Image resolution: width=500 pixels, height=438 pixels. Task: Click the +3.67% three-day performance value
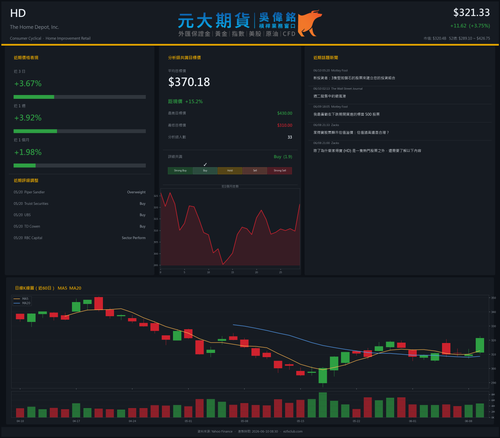pyautogui.click(x=28, y=83)
